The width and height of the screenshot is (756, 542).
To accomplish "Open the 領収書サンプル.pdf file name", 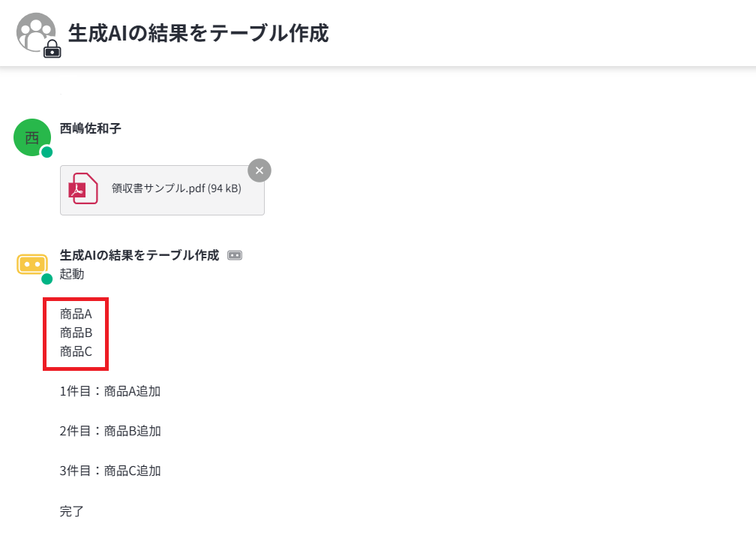I will tap(176, 188).
